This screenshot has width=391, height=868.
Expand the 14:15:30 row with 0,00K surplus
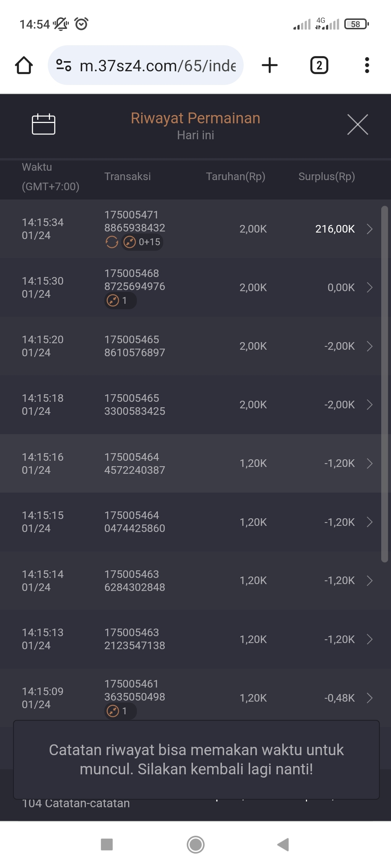[369, 288]
